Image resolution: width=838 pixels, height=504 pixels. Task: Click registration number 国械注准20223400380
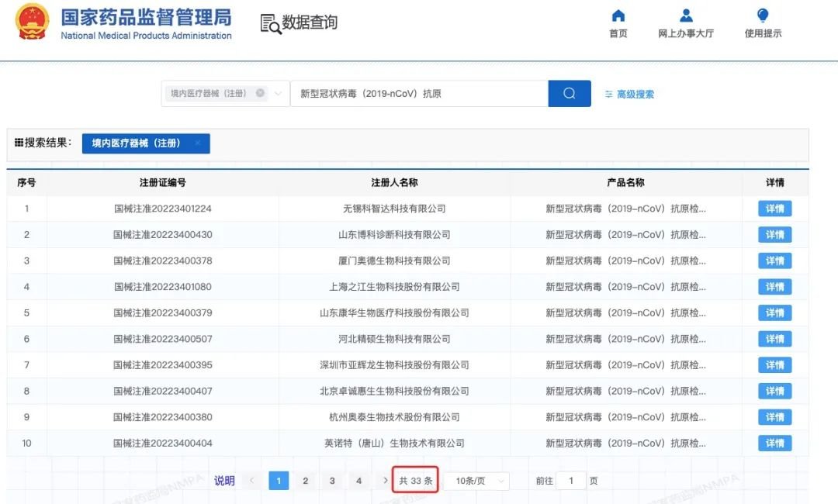click(162, 417)
